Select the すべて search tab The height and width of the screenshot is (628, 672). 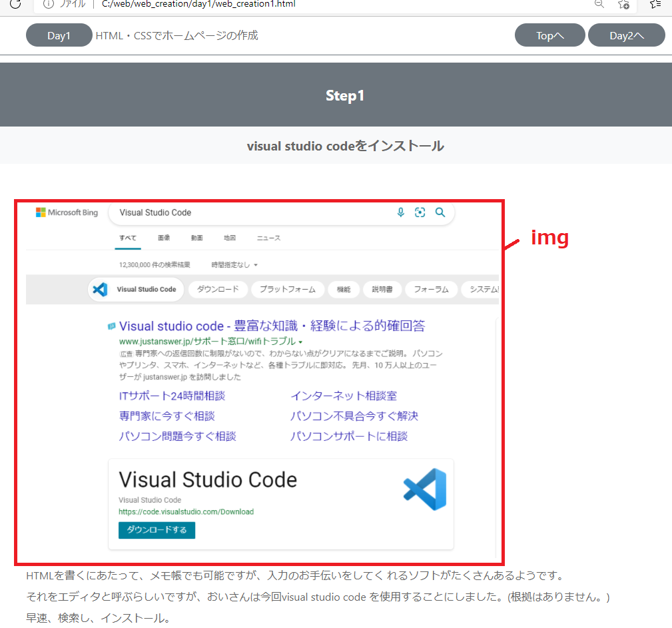tap(128, 238)
